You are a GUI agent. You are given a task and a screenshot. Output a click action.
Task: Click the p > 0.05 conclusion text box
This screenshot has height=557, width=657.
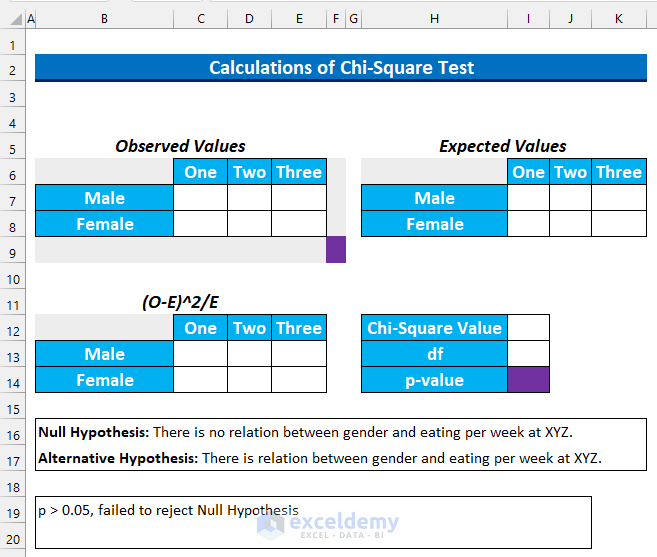[x=313, y=521]
